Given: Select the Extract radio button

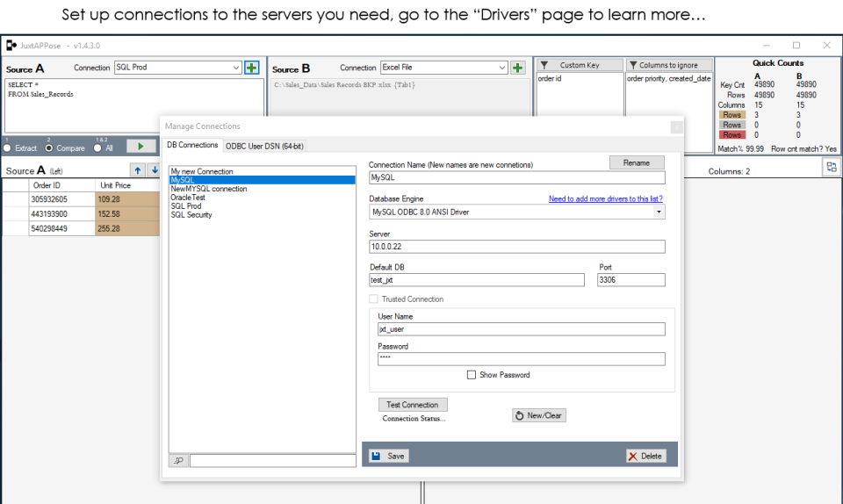Looking at the screenshot, I should [7, 148].
